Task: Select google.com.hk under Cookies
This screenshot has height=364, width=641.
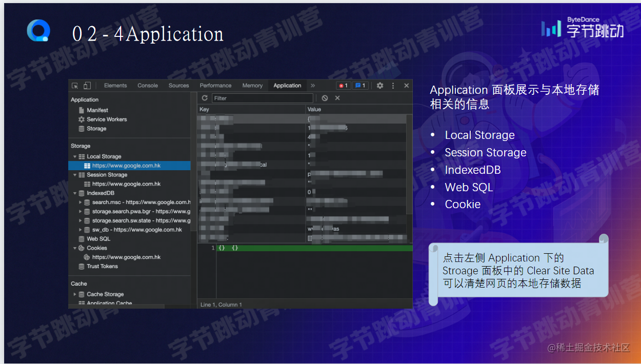Action: coord(126,257)
